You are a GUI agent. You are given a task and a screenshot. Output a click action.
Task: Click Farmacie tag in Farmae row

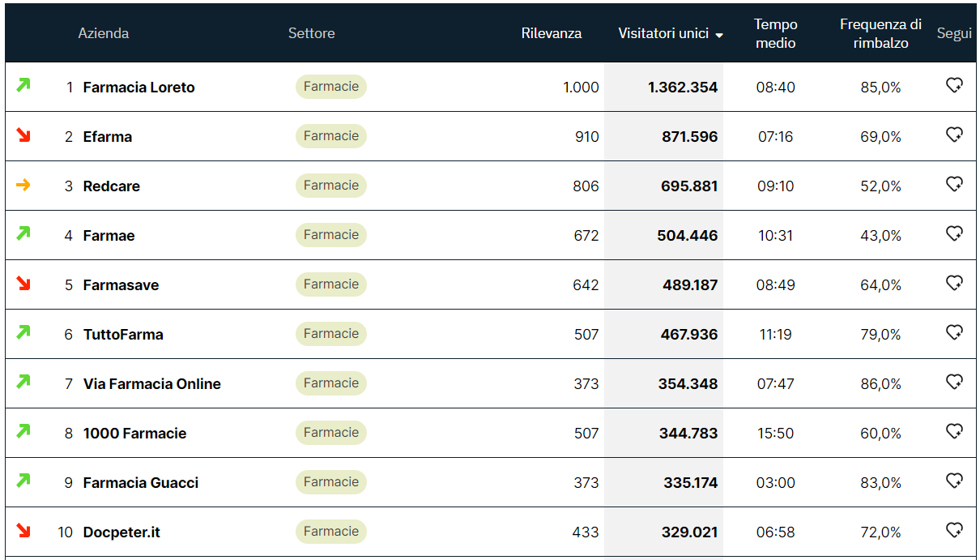331,235
